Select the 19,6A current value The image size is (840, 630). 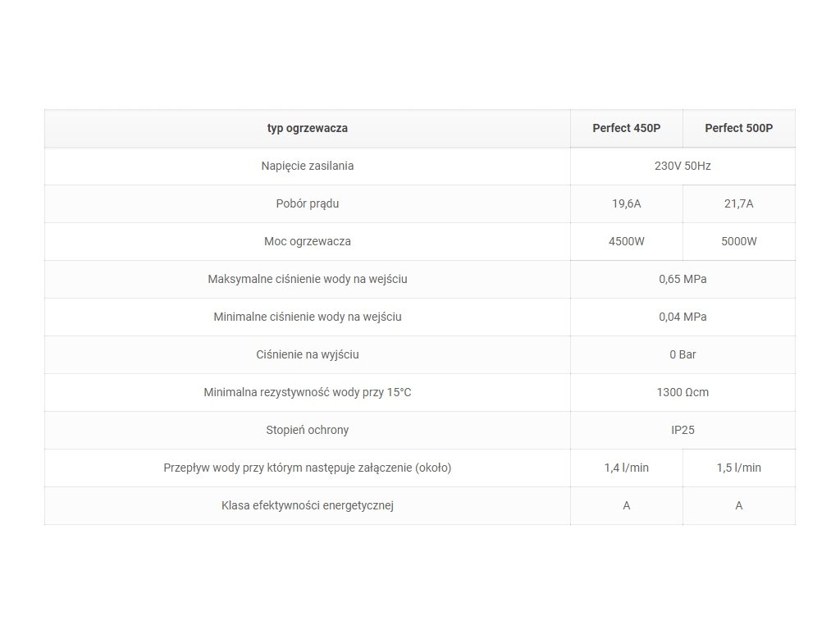click(x=627, y=203)
